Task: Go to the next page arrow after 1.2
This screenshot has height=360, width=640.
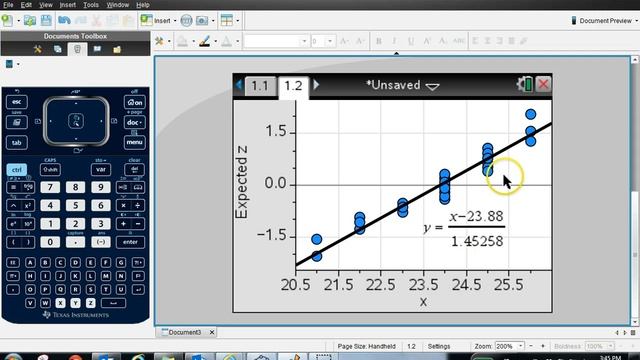Action: coord(316,84)
